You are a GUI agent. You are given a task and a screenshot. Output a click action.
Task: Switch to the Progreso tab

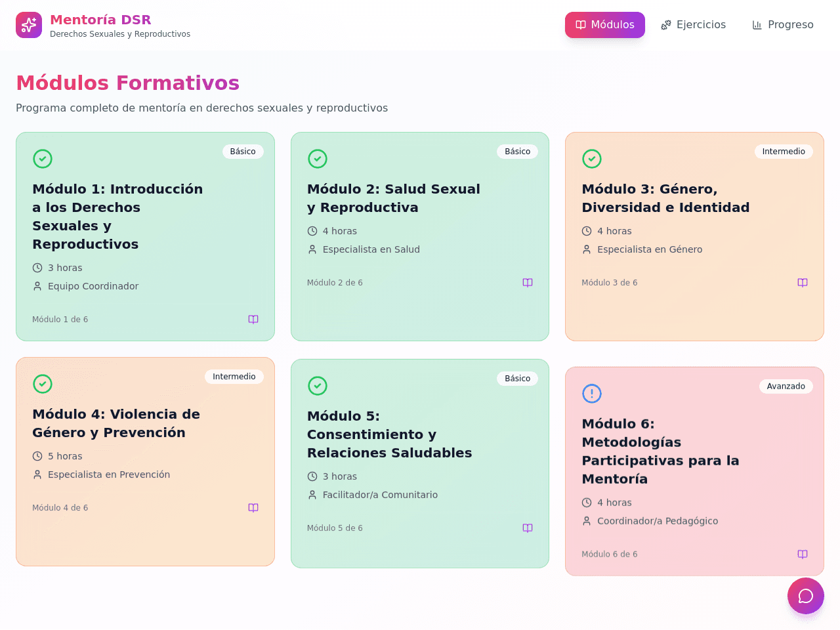click(783, 25)
